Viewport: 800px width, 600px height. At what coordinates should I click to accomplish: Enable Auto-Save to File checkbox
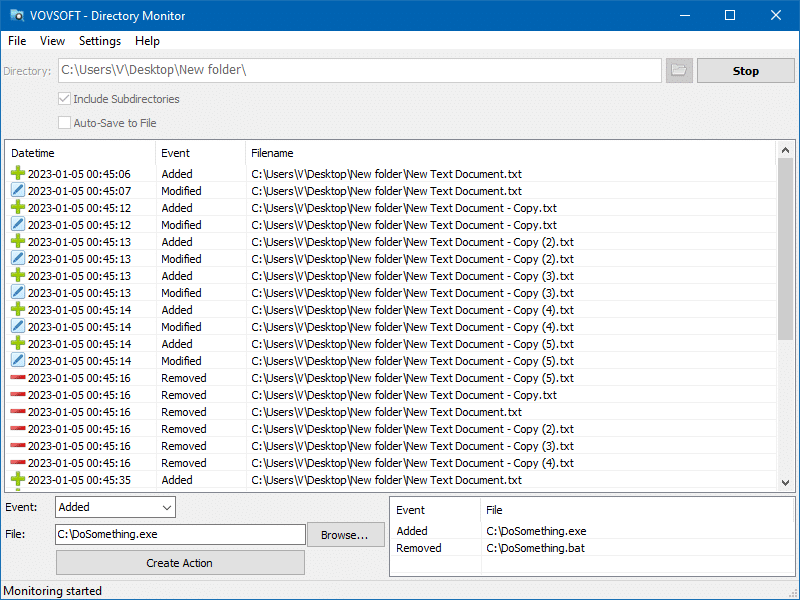65,123
